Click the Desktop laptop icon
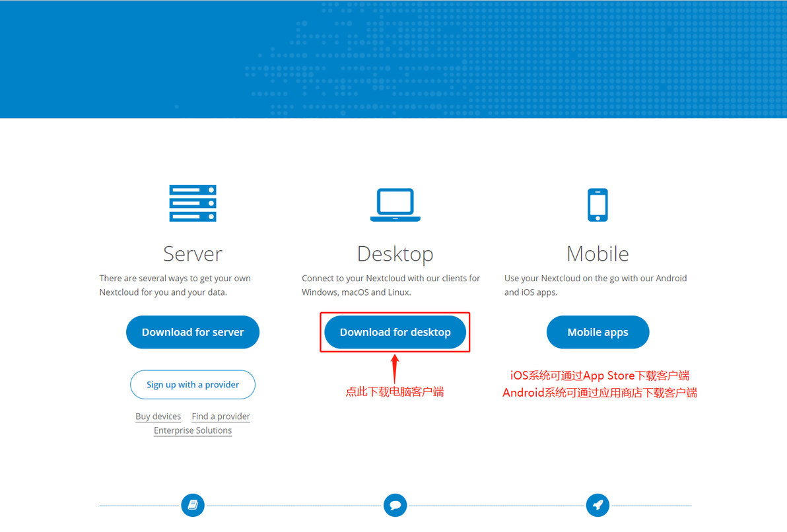 point(395,205)
